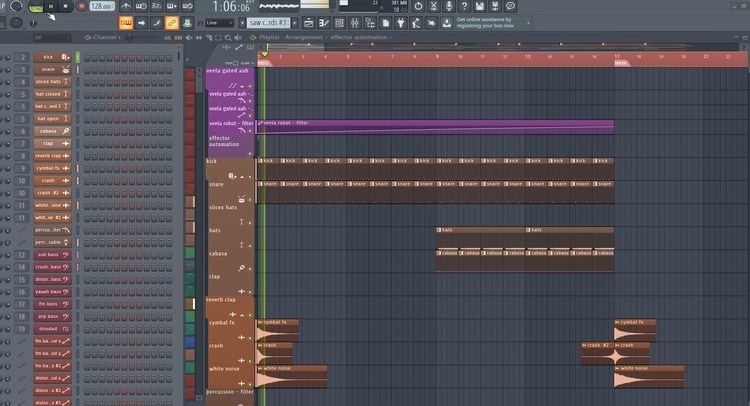The image size is (750, 406).
Task: Click effector automation in Playlist breadcrumb
Action: point(358,37)
